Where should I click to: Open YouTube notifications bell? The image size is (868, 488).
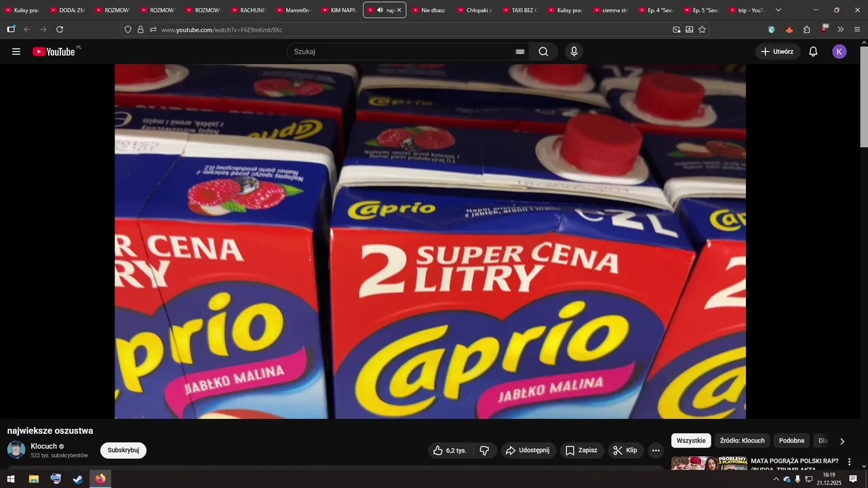(813, 52)
